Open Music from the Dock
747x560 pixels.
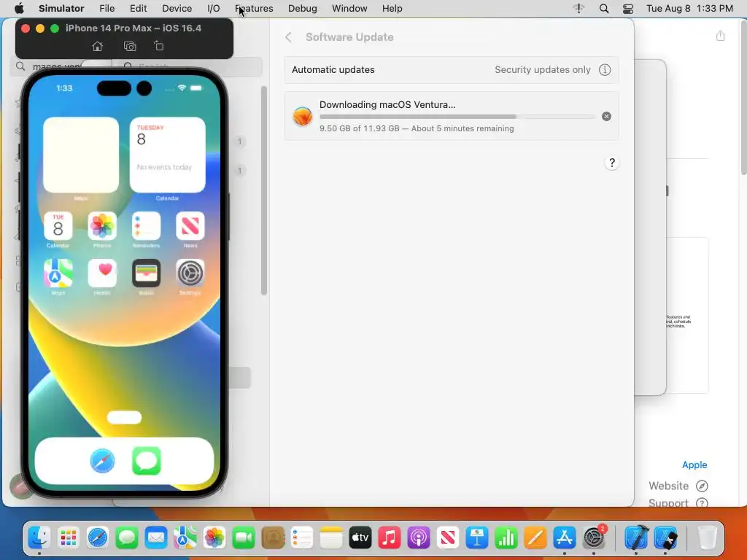click(390, 538)
